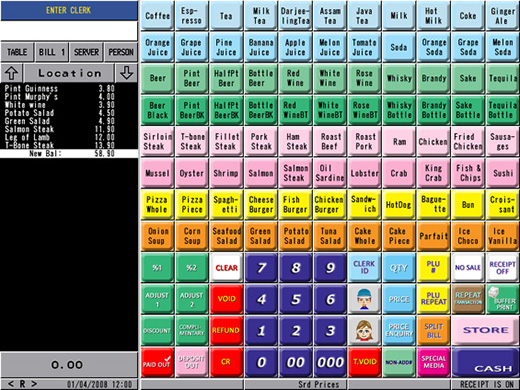
Task: Select Roast Beef
Action: (x=330, y=141)
